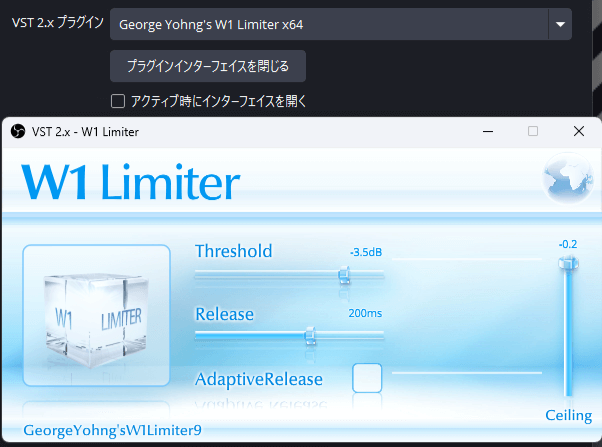Click the VST 2.x プラグイン label
This screenshot has width=602, height=447.
(58, 23)
